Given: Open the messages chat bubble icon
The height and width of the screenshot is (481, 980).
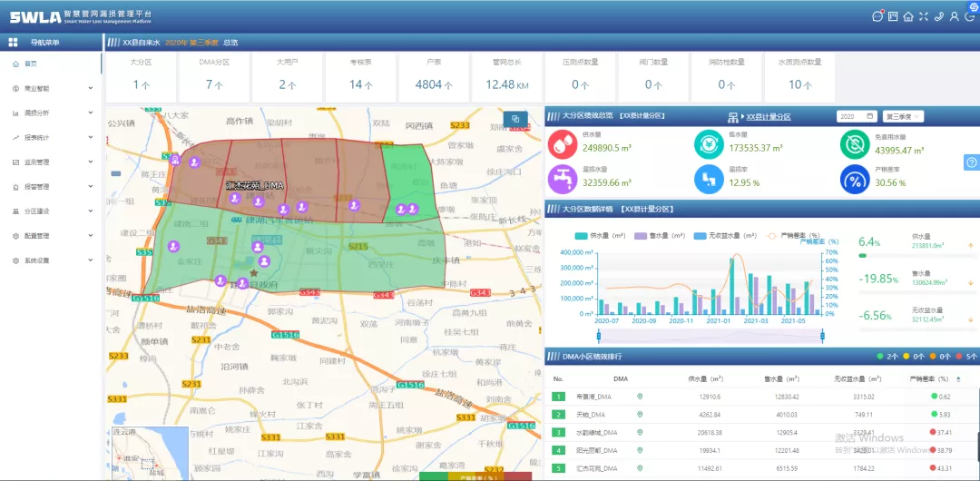Looking at the screenshot, I should point(877,17).
